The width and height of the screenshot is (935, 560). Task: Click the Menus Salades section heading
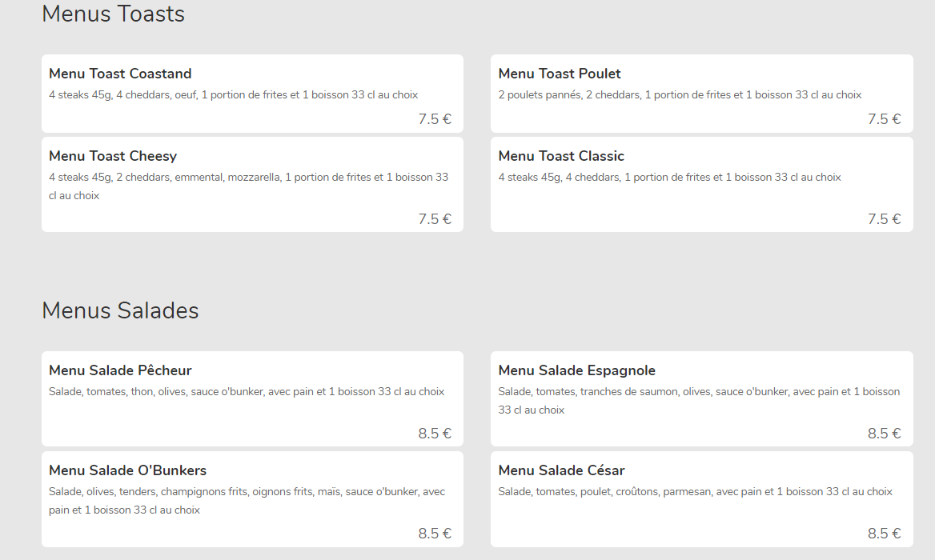[120, 310]
